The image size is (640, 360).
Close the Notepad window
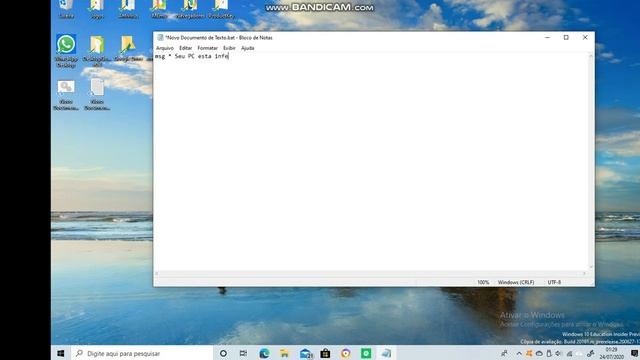585,38
